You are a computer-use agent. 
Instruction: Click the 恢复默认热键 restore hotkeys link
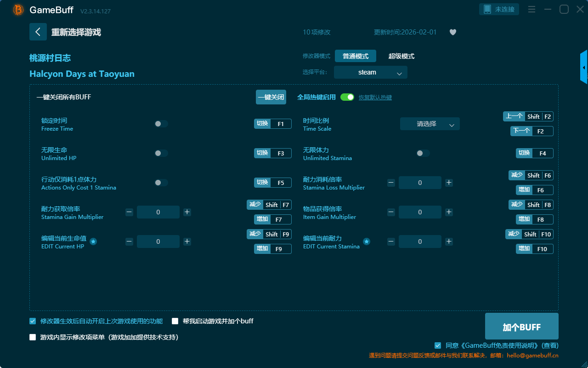pyautogui.click(x=375, y=98)
